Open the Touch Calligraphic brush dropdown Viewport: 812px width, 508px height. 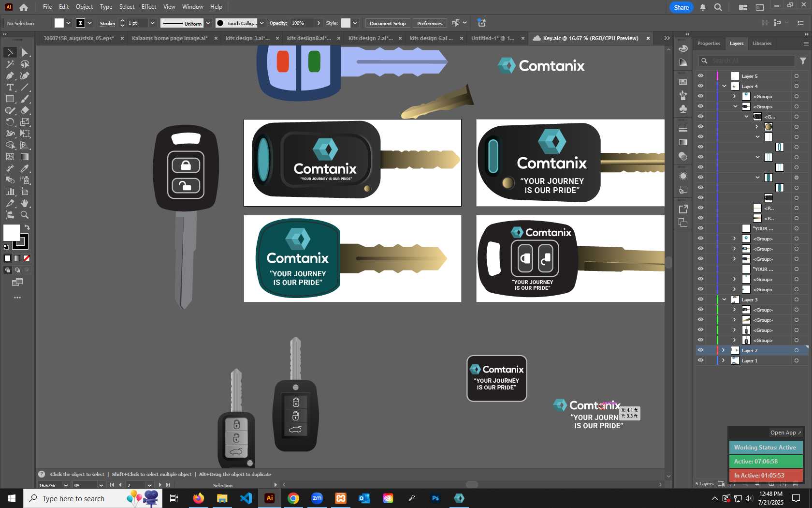(x=261, y=23)
